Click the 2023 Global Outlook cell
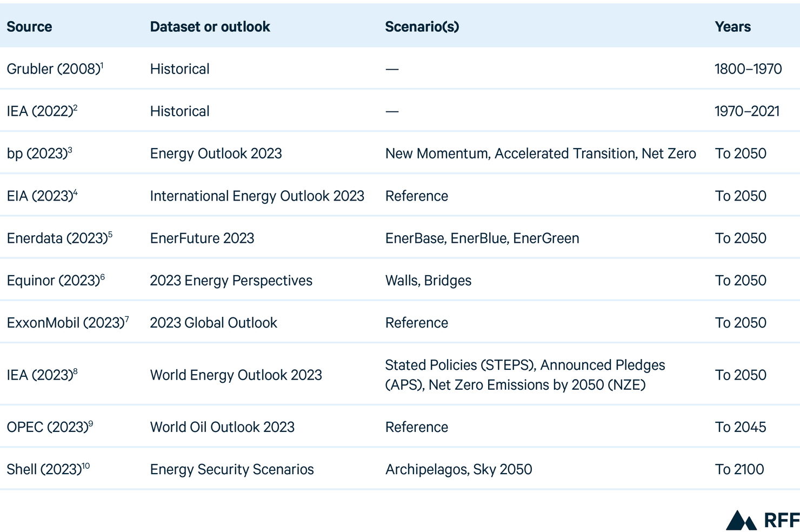The width and height of the screenshot is (800, 532). (x=213, y=322)
